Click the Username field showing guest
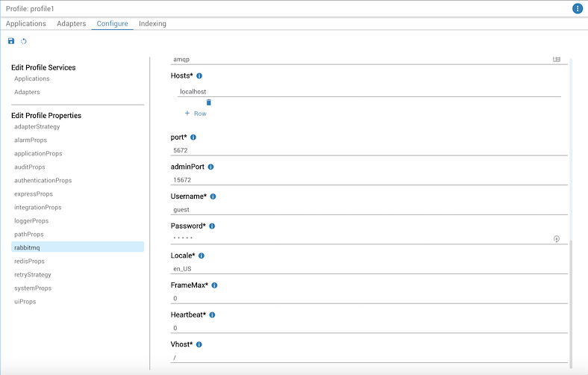Image resolution: width=588 pixels, height=375 pixels. [369, 210]
